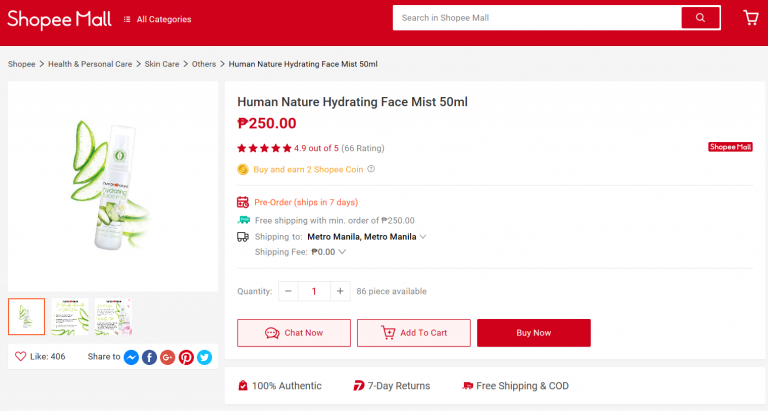The height and width of the screenshot is (411, 768).
Task: Focus the Search in Shopee Mall field
Action: pos(537,18)
